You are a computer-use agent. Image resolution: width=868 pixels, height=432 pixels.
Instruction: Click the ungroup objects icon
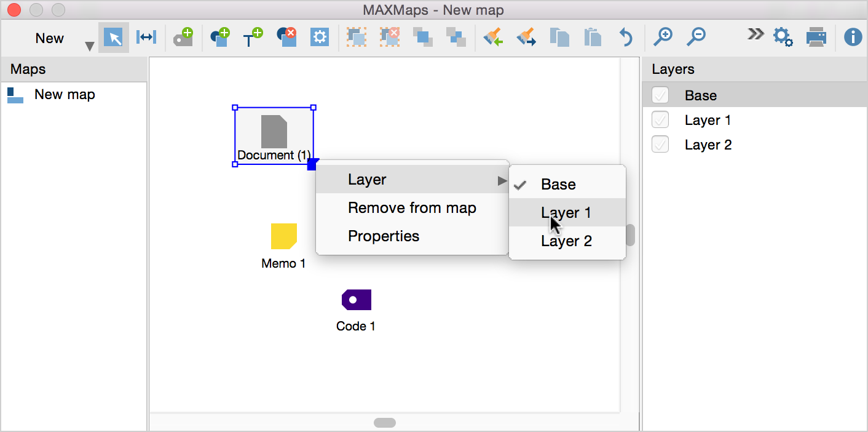[390, 38]
